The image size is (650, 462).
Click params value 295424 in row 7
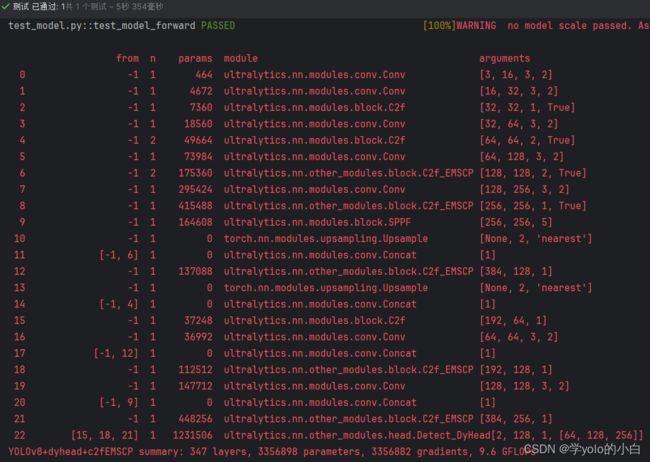click(195, 189)
